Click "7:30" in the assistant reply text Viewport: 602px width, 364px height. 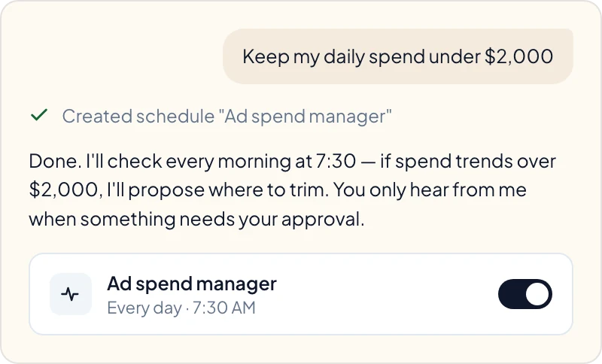pos(336,161)
